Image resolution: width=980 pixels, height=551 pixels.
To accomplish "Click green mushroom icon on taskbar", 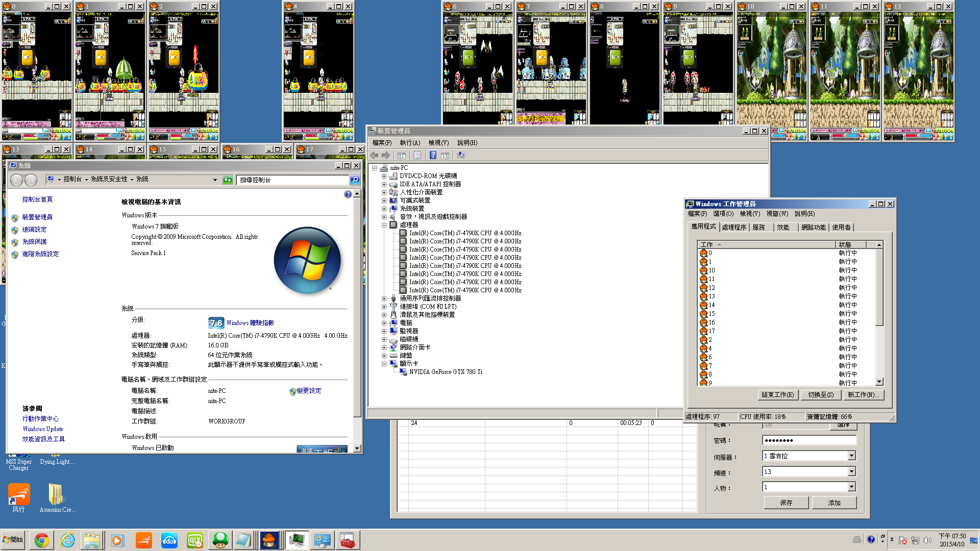I will 220,540.
